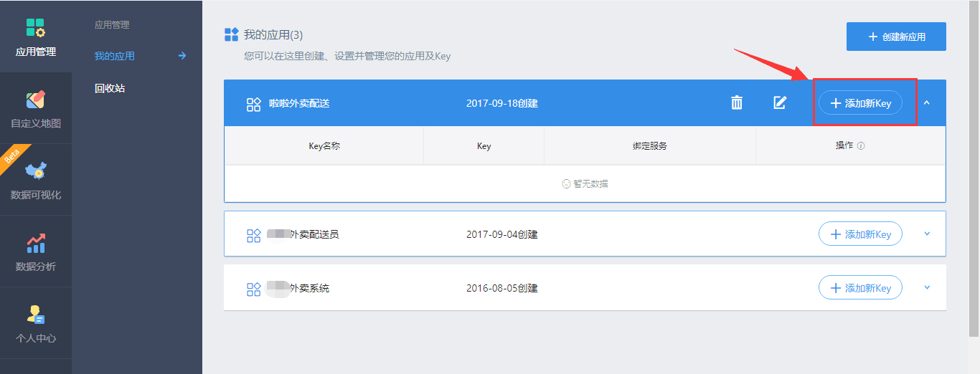The width and height of the screenshot is (980, 374).
Task: Open 数据可视化 Beta sidebar icon
Action: coord(36,171)
